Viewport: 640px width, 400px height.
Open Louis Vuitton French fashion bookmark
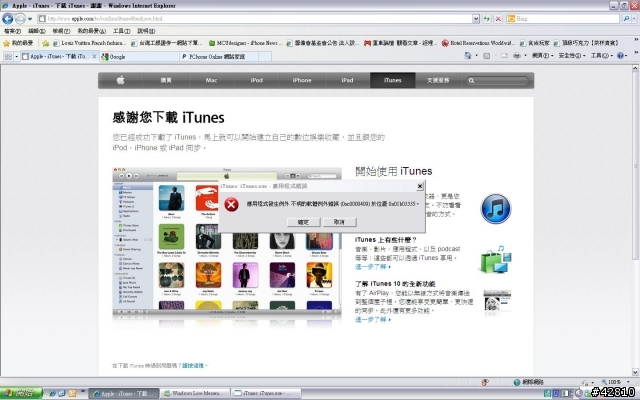pyautogui.click(x=88, y=43)
